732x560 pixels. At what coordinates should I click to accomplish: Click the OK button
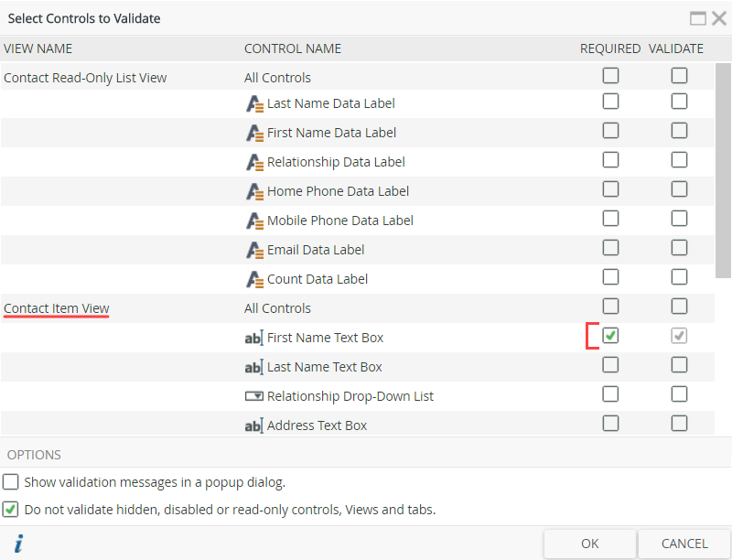tap(589, 543)
